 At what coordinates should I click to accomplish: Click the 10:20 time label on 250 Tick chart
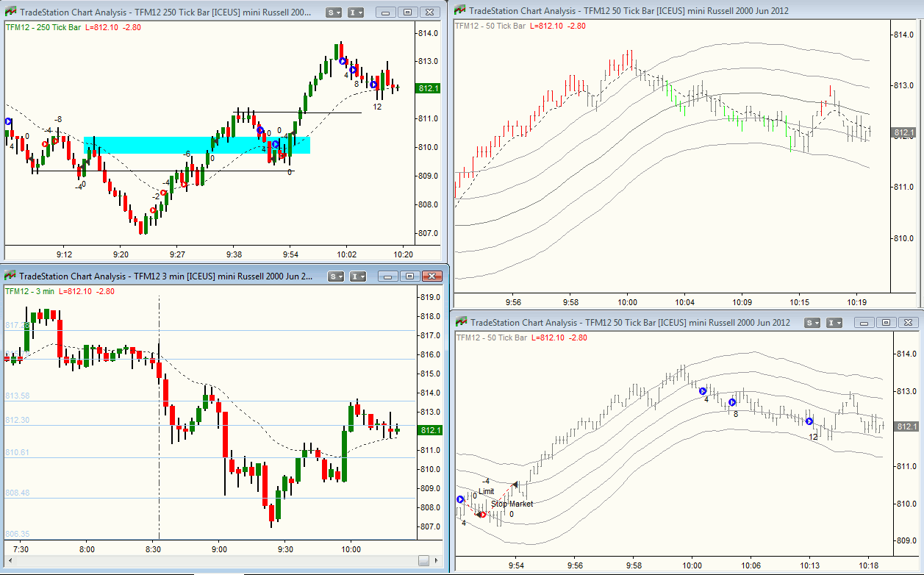point(404,254)
